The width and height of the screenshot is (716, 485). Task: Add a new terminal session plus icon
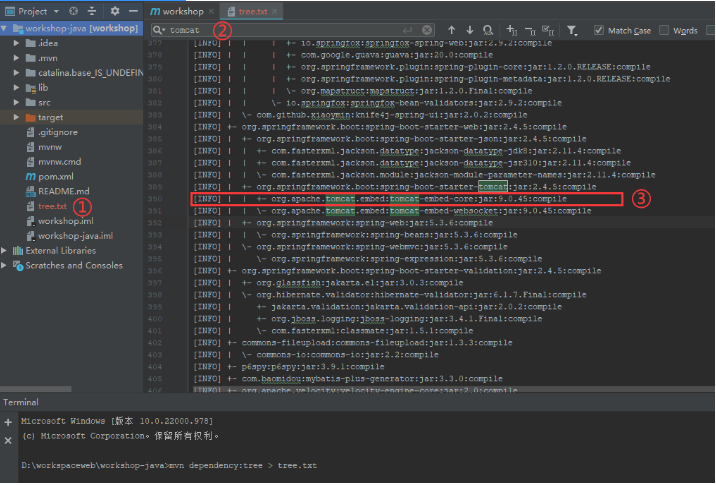tap(8, 422)
